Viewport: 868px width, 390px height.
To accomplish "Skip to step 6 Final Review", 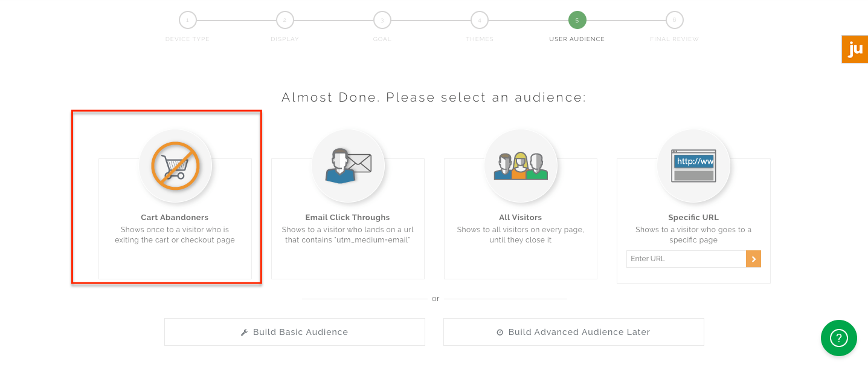I will [x=674, y=21].
